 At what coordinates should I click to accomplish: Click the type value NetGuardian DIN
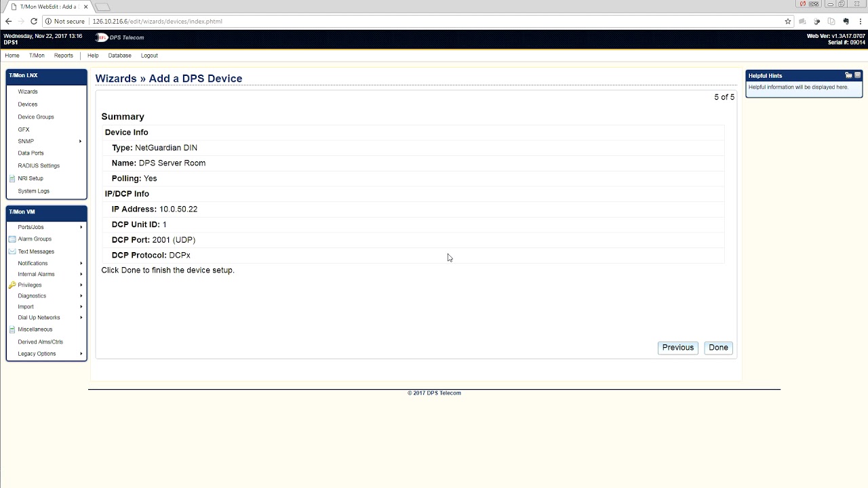click(166, 148)
